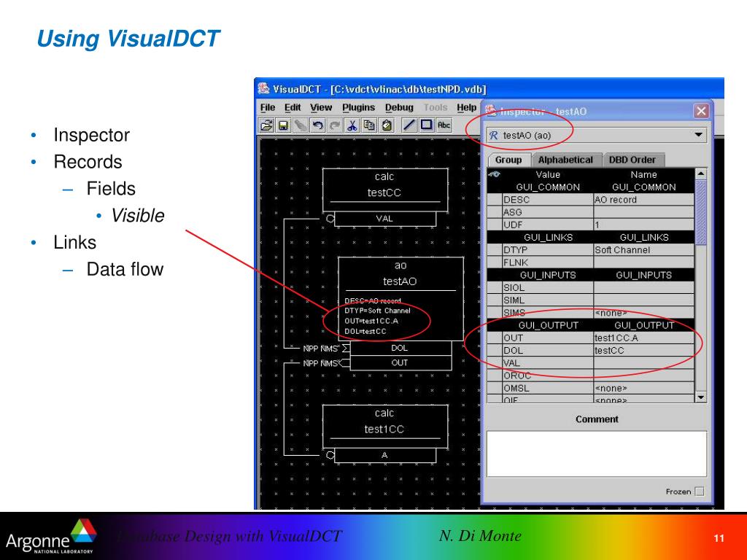Click the OUT link field of testAO

[x=400, y=363]
